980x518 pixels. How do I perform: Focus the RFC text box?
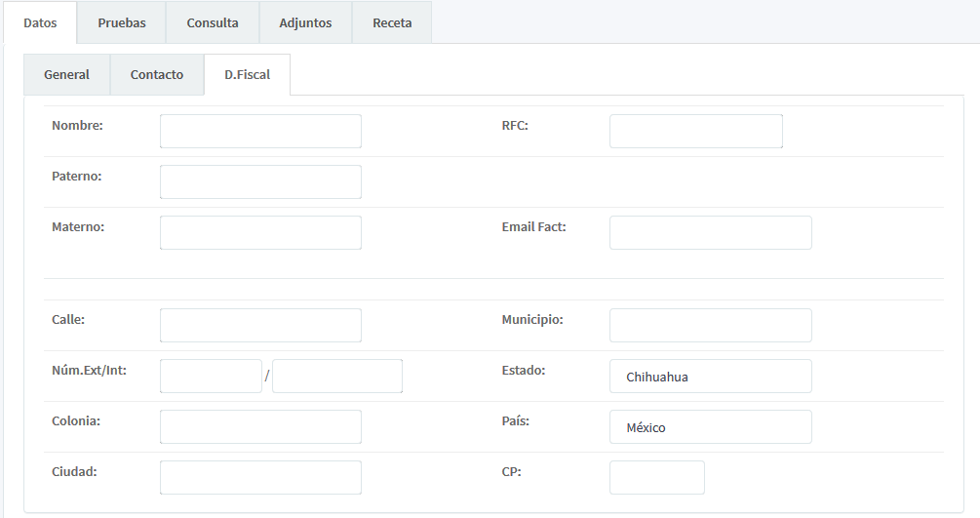point(695,131)
